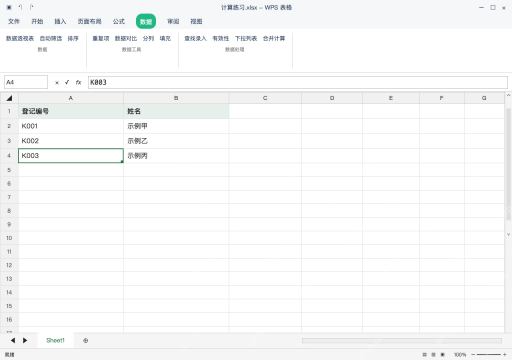512x360 pixels.
Task: Select row 5 header
Action: click(9, 170)
